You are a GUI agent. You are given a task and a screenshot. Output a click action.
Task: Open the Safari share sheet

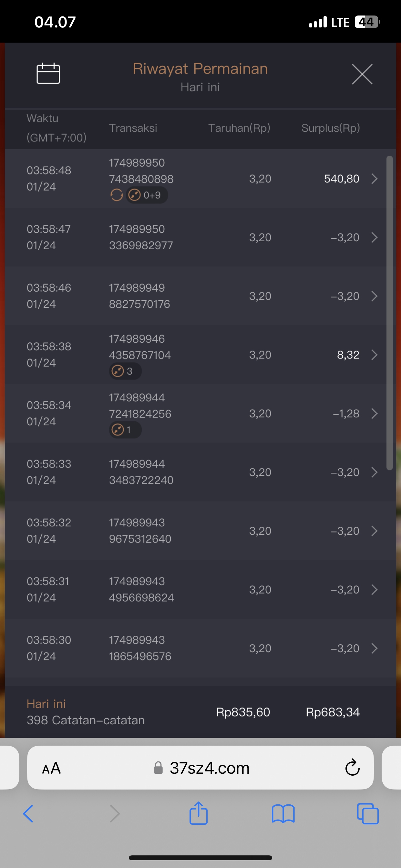pos(199,813)
